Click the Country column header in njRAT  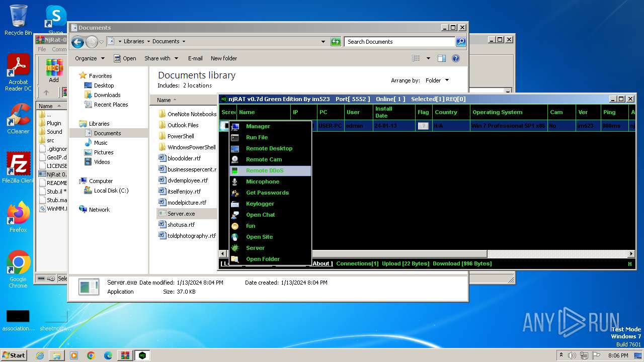tap(451, 112)
